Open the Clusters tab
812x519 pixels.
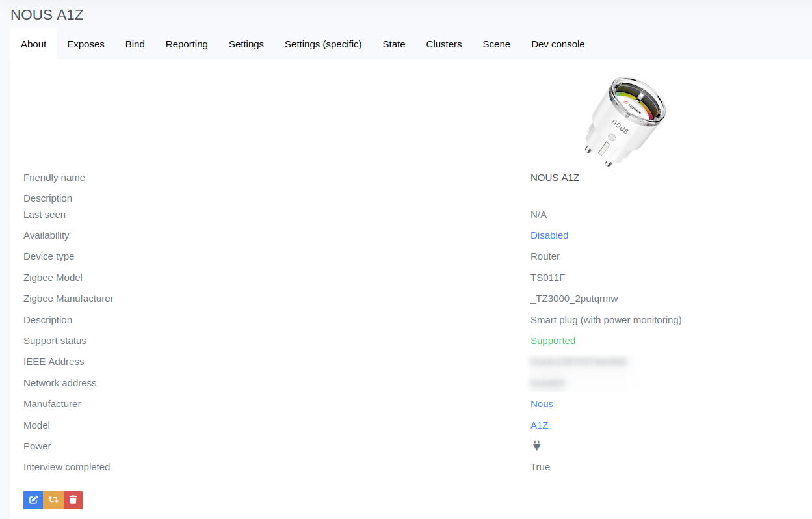coord(444,44)
